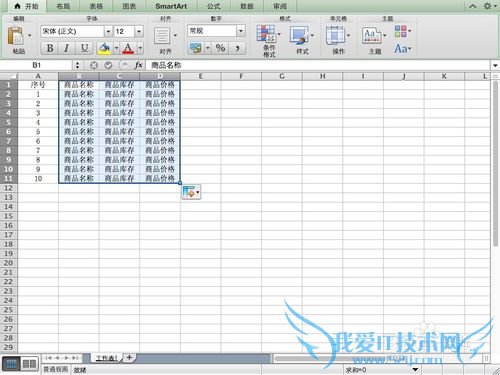Screen dimensions: 500x375
Task: Open the Auto Fill Options button
Action: (191, 192)
